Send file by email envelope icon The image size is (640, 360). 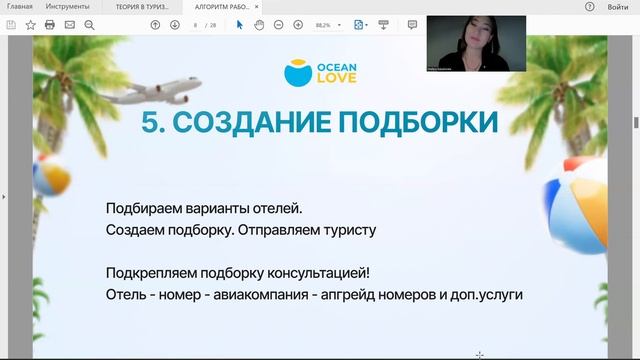(x=70, y=25)
